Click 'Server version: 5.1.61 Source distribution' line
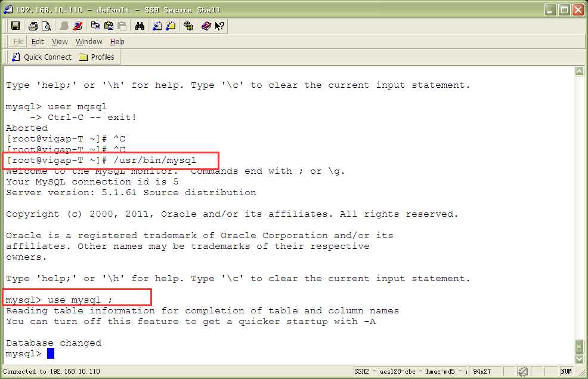 click(x=131, y=193)
